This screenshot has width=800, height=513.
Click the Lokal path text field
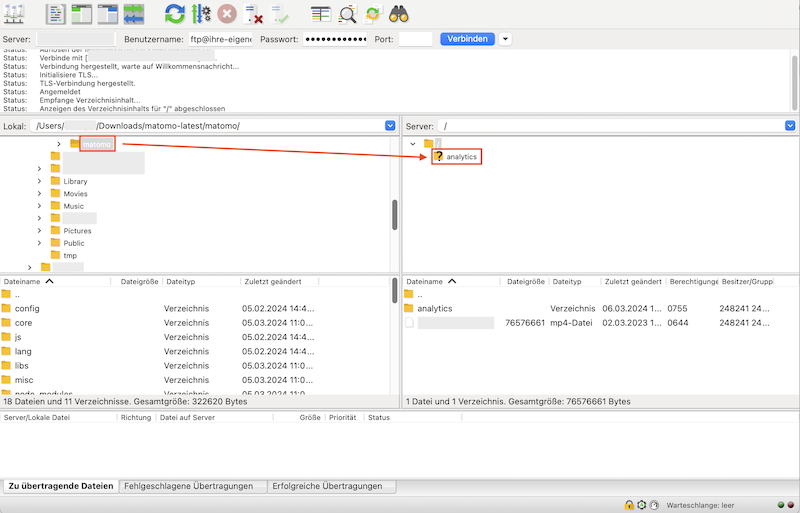pos(207,126)
